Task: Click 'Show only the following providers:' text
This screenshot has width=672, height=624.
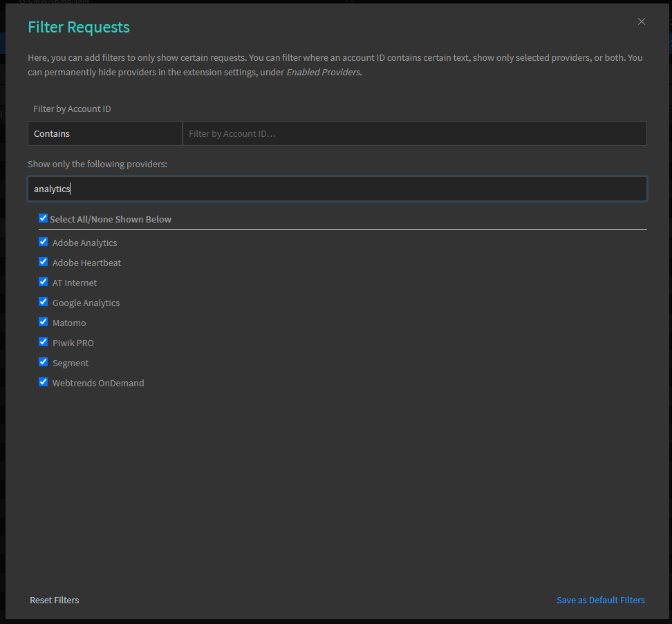Action: pyautogui.click(x=97, y=164)
